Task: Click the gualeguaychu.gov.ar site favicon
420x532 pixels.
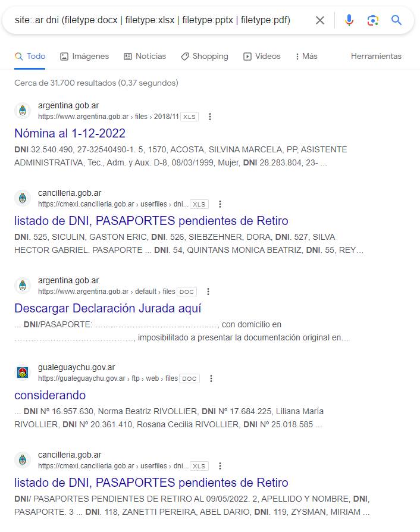Action: [23, 373]
